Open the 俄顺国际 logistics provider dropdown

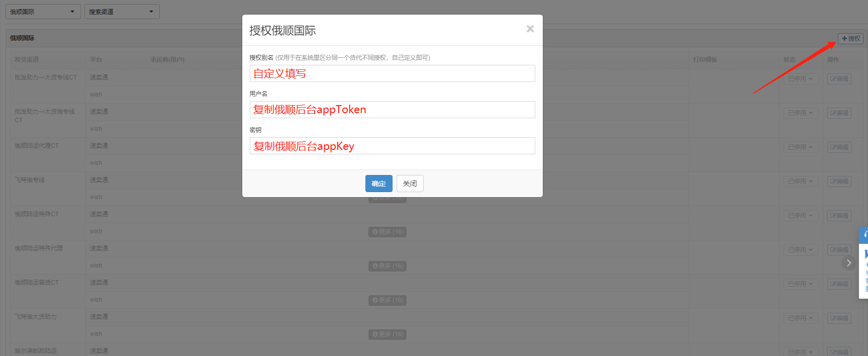(x=43, y=12)
